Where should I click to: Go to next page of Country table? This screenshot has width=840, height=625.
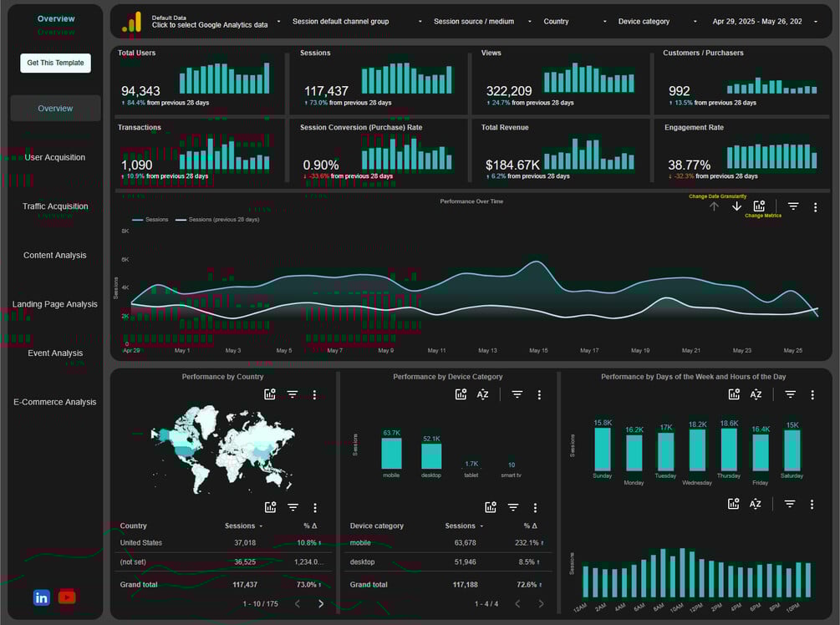(x=321, y=603)
